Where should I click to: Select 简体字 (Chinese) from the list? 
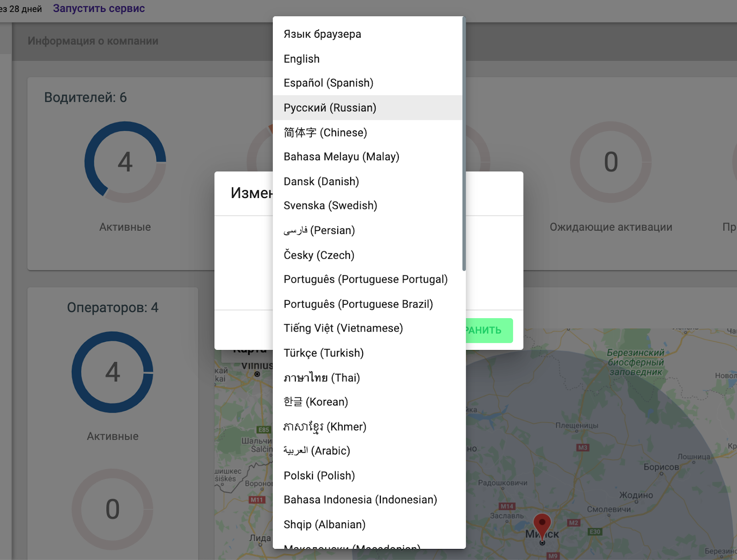(368, 133)
